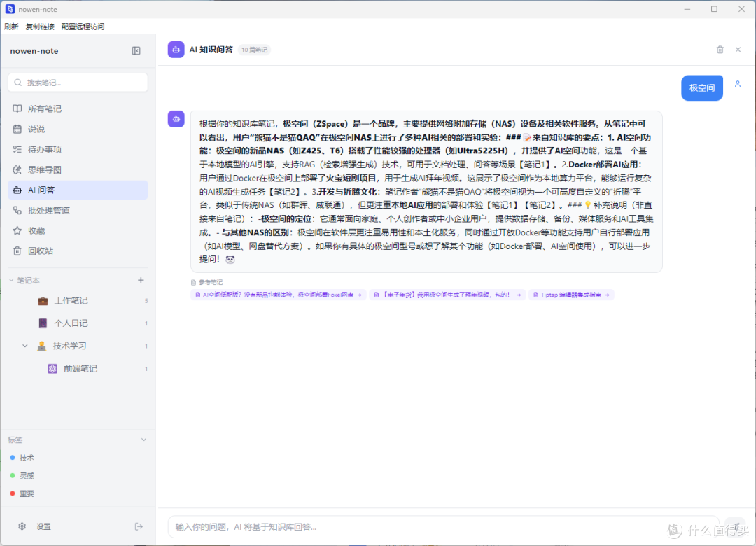Click the 极空间 user message bubble
This screenshot has width=756, height=546.
(x=702, y=87)
